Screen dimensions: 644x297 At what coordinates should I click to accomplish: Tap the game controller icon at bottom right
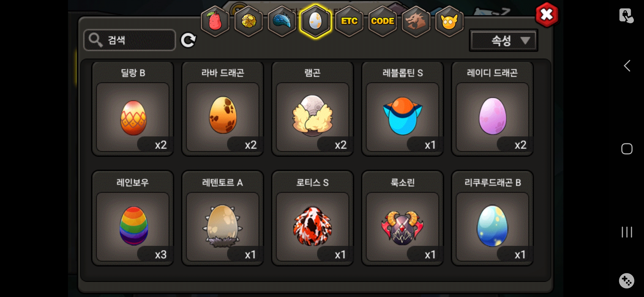tap(627, 281)
